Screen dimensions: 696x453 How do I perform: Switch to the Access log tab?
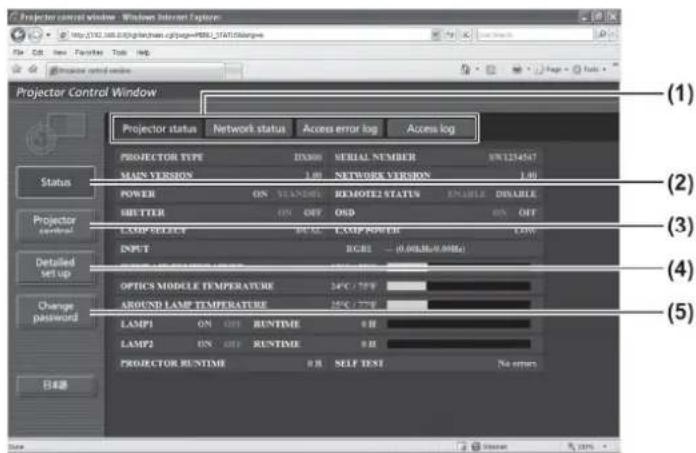click(431, 129)
